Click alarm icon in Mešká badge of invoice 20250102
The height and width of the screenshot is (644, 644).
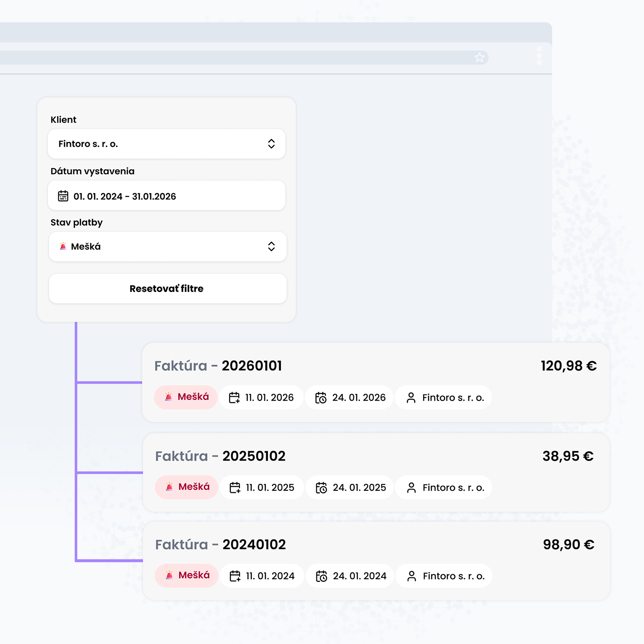click(x=169, y=487)
